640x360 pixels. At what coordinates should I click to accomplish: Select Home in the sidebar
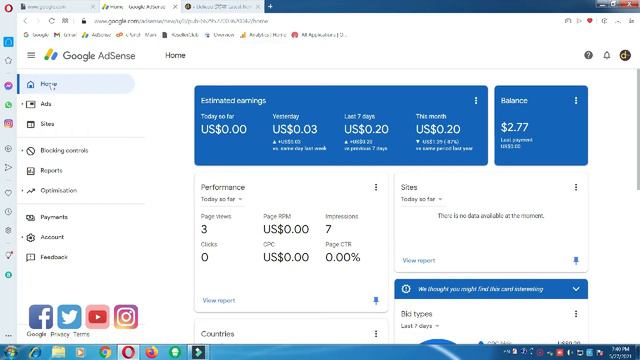(x=76, y=84)
